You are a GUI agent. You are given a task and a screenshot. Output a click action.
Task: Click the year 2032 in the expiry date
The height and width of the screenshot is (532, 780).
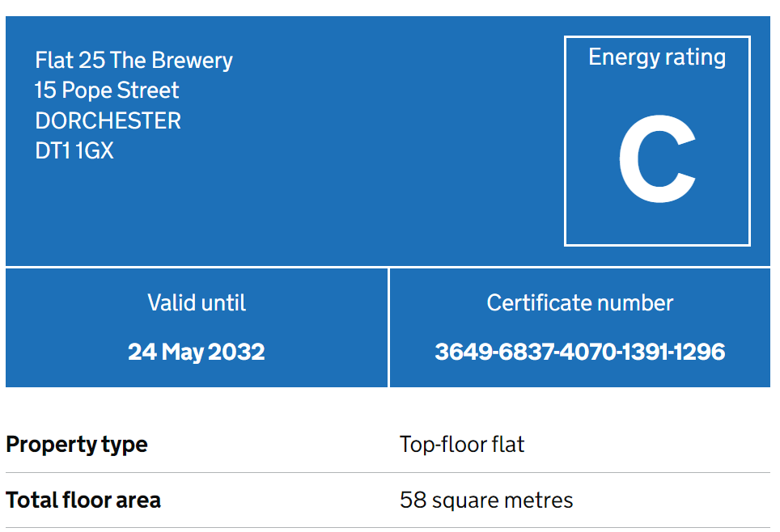tap(236, 352)
